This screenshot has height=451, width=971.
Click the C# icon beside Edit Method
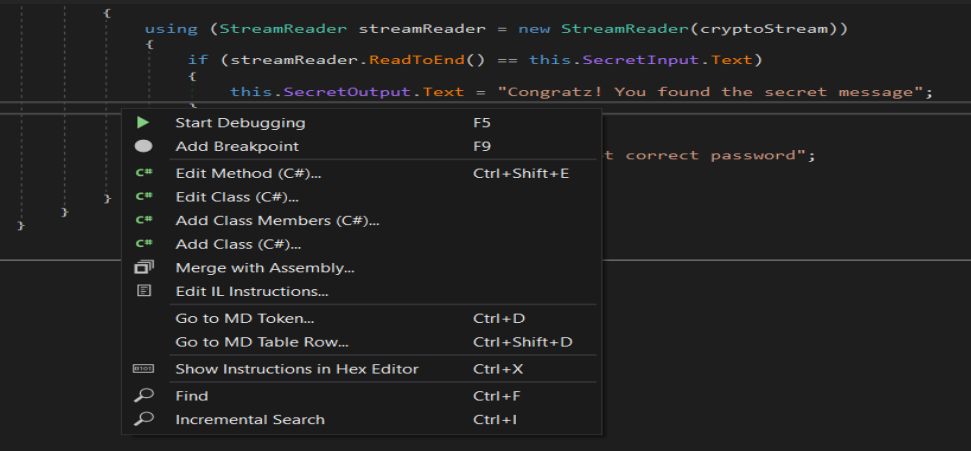click(x=143, y=173)
